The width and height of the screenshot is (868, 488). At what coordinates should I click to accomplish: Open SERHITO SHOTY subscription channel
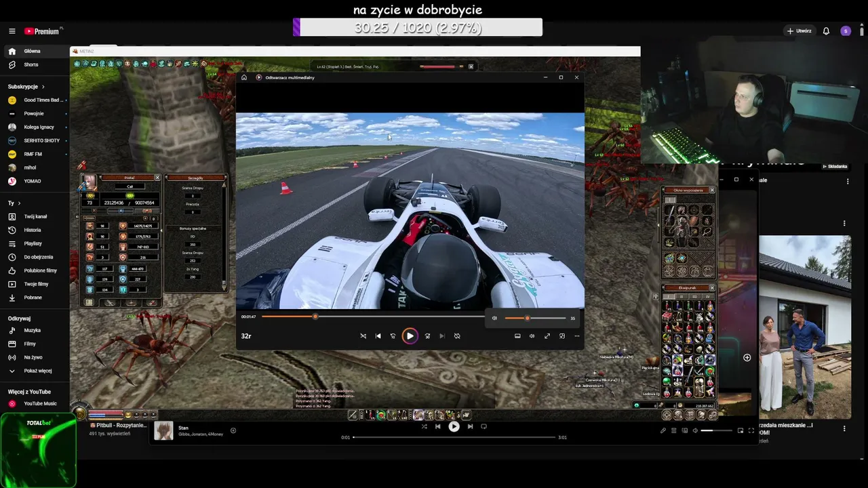pos(37,140)
